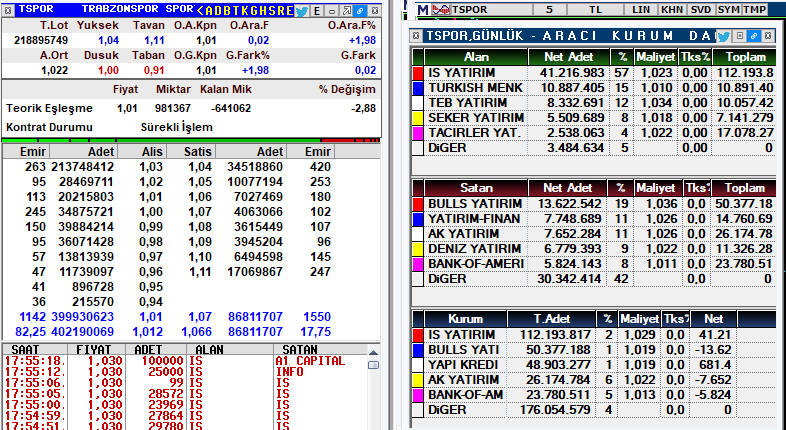Image resolution: width=786 pixels, height=430 pixels.
Task: Select the YATIRIM-FINAN seller row
Action: (x=594, y=219)
